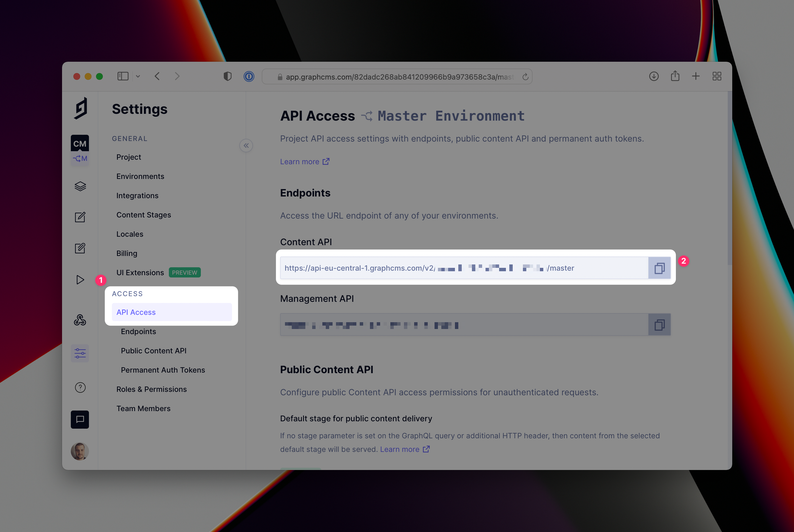Viewport: 794px width, 532px height.
Task: Open the sidebar dropdown chevron
Action: click(138, 76)
